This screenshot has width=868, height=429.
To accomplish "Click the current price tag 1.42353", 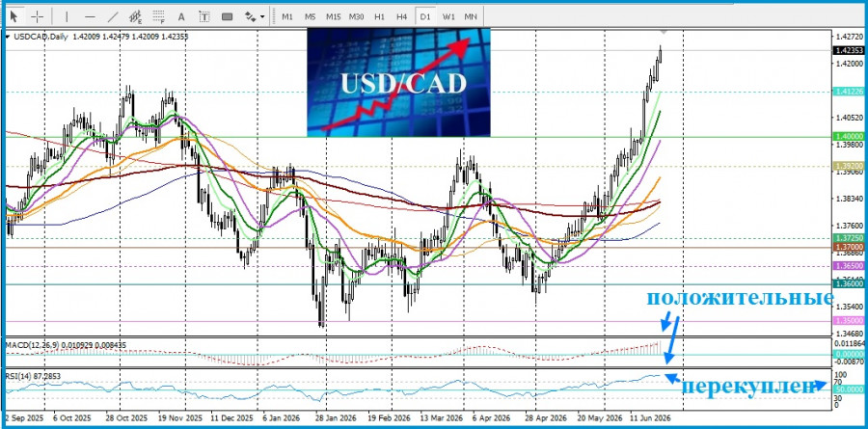I will pos(849,50).
